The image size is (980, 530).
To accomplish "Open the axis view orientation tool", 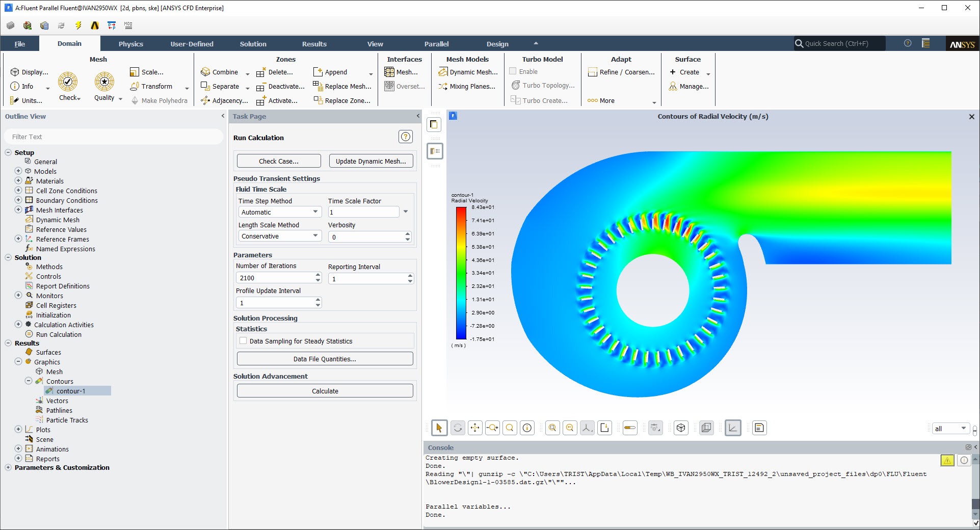I will pyautogui.click(x=587, y=428).
